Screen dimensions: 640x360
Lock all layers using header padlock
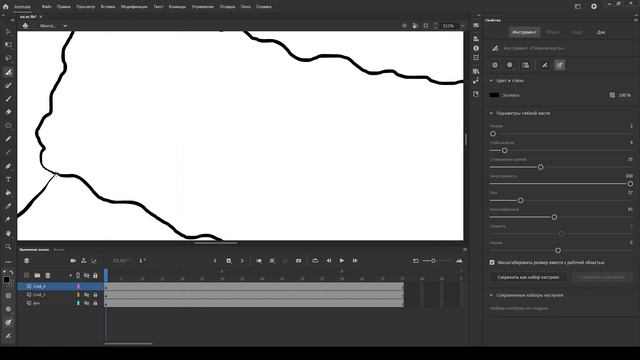[x=95, y=276]
